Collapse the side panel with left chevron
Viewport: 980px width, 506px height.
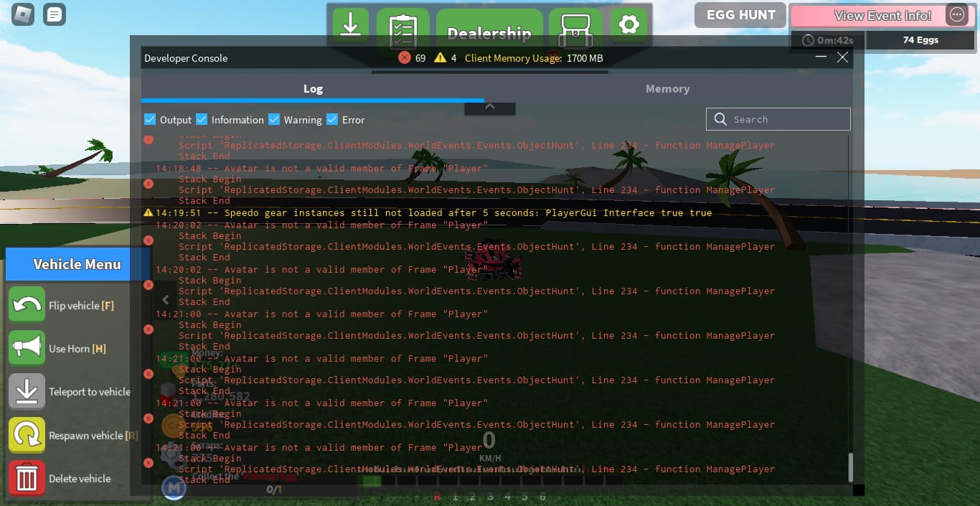(166, 300)
